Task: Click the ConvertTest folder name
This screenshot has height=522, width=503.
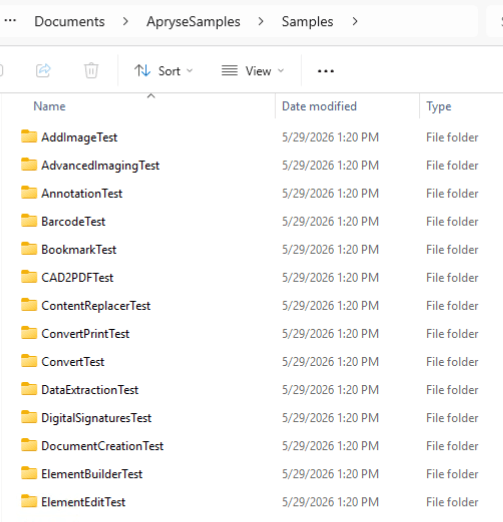Action: click(x=73, y=362)
